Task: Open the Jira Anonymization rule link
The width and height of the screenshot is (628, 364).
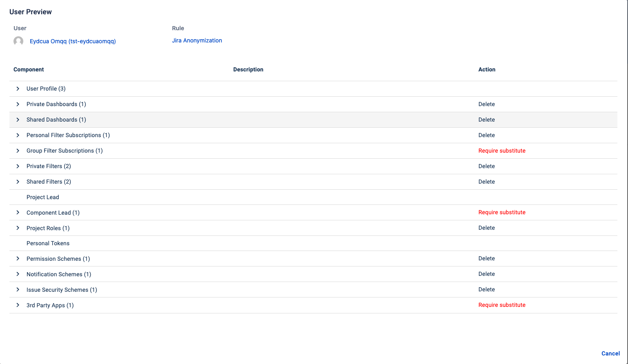Action: click(197, 40)
